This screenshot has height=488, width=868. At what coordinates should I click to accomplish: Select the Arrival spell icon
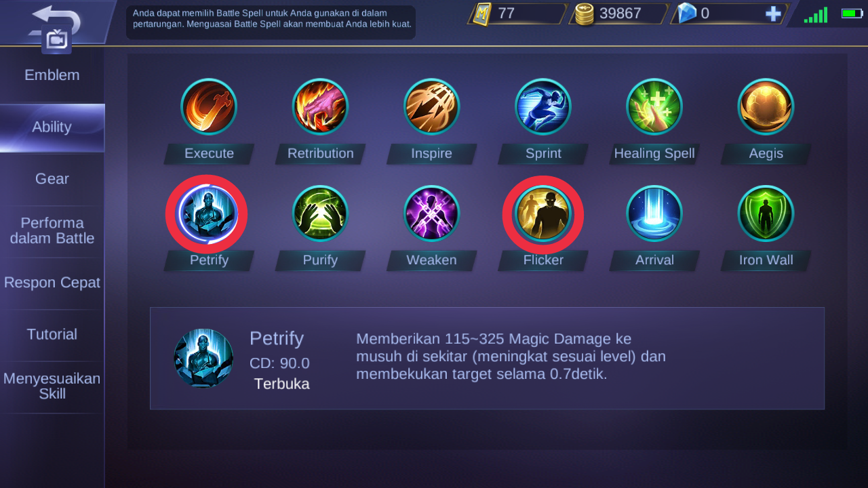pyautogui.click(x=654, y=213)
